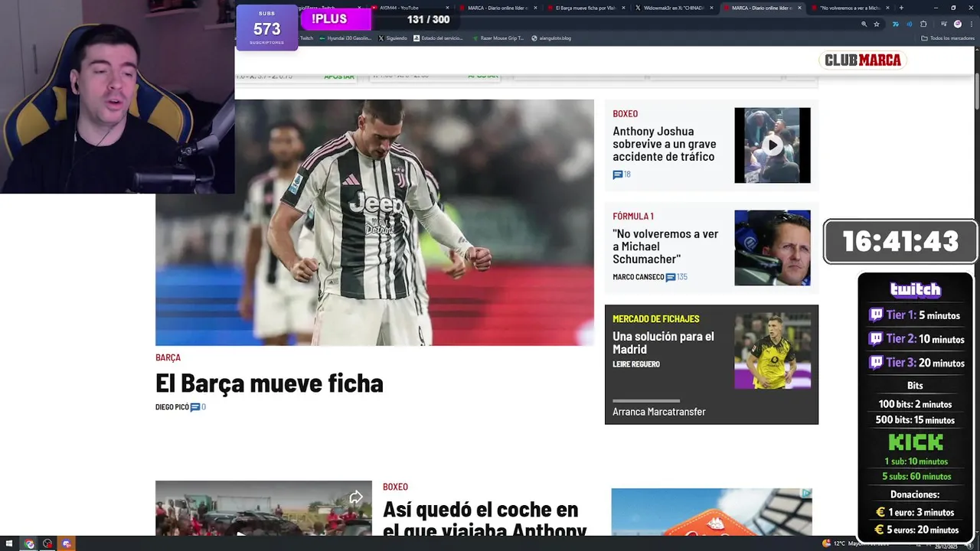Open author Leire Reguero's link
The width and height of the screenshot is (980, 551).
pos(636,364)
